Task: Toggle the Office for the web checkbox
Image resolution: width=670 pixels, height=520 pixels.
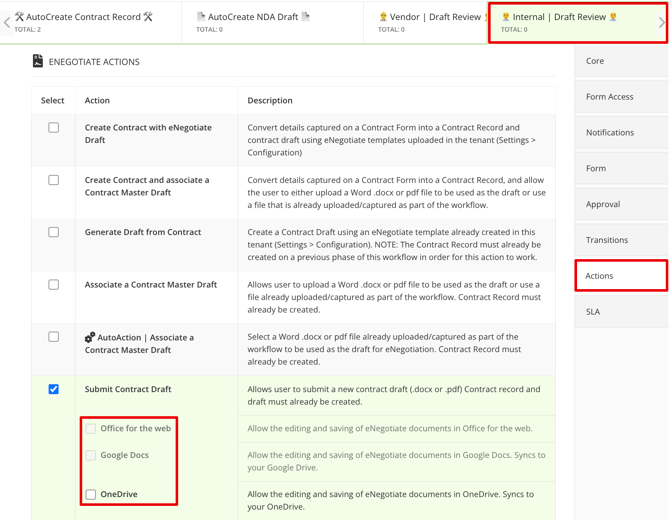Action: coord(91,429)
